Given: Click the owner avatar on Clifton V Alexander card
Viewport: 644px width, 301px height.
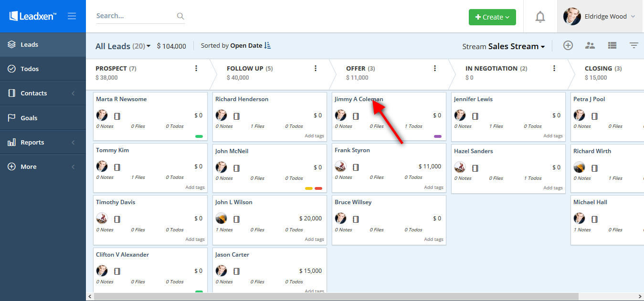Looking at the screenshot, I should (102, 271).
